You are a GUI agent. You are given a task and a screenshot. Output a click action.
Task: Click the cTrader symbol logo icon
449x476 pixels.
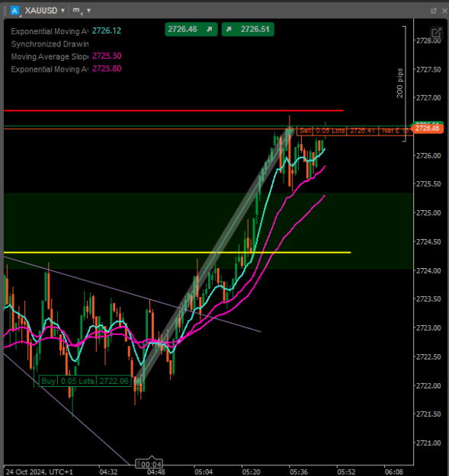(x=14, y=11)
